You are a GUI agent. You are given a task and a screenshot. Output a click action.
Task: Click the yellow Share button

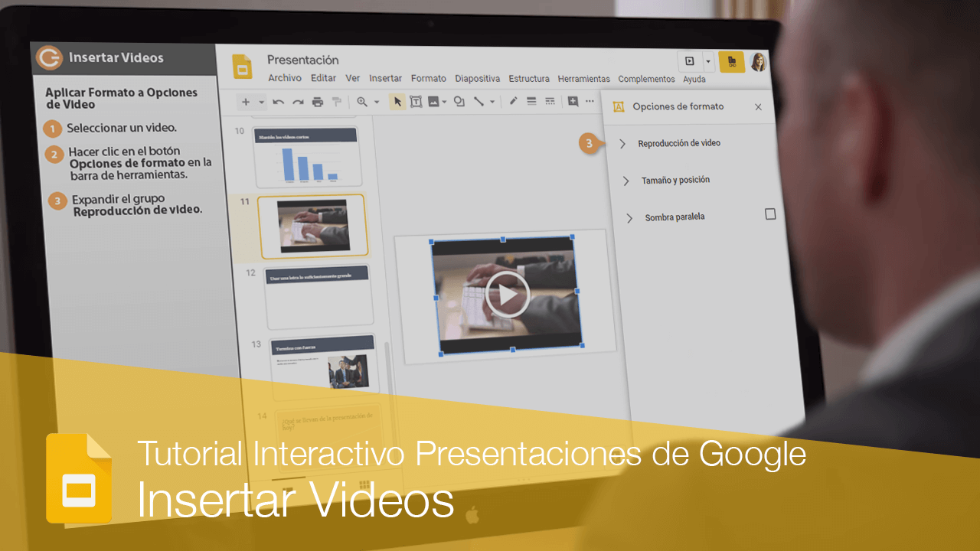(x=732, y=62)
